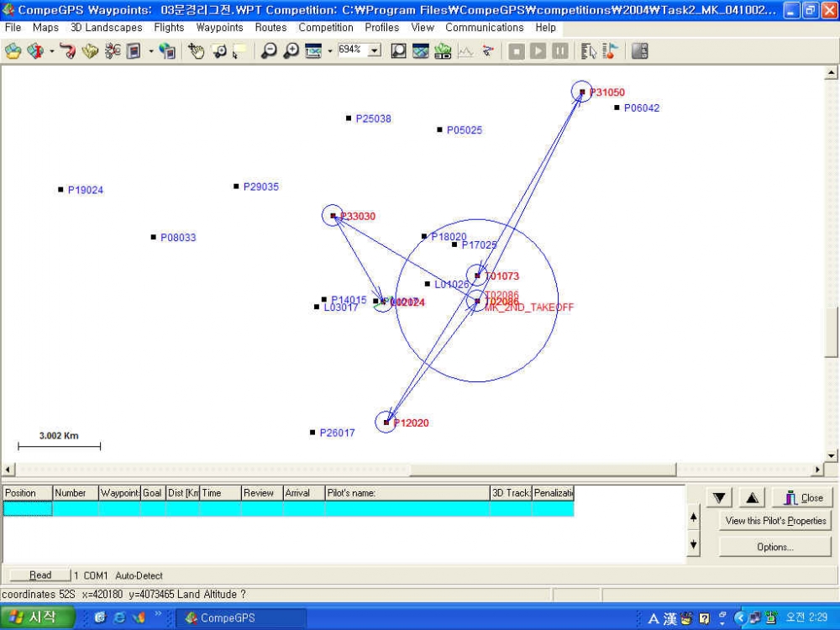The image size is (840, 630).
Task: Click waypoint label P33030 on map
Action: 358,217
